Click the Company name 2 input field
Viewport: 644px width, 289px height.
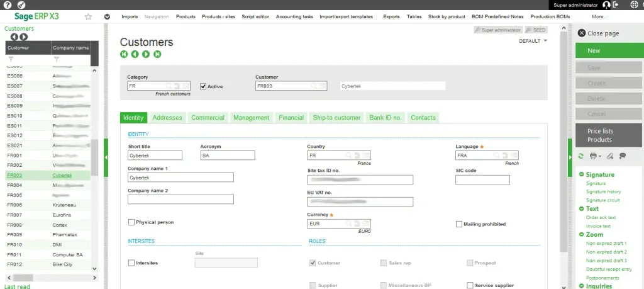coord(180,200)
